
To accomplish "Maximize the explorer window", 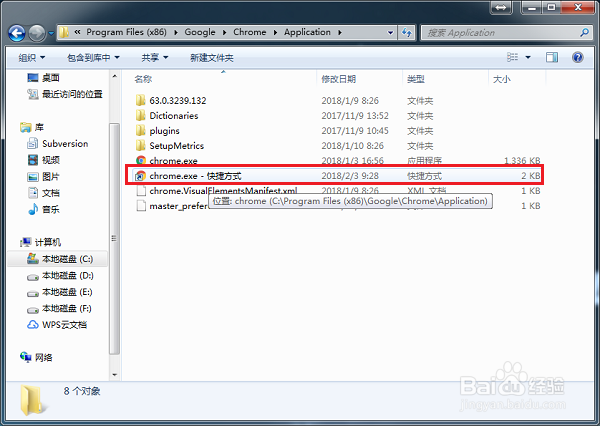I will [551, 8].
